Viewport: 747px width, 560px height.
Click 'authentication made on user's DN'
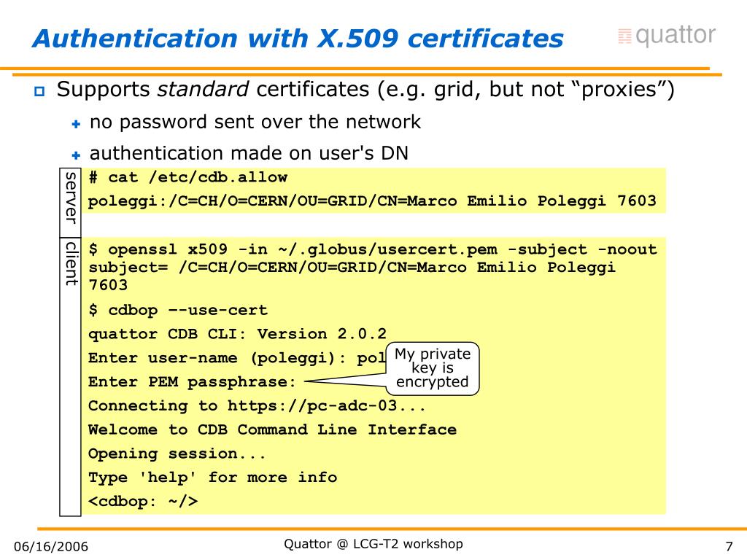tap(249, 153)
